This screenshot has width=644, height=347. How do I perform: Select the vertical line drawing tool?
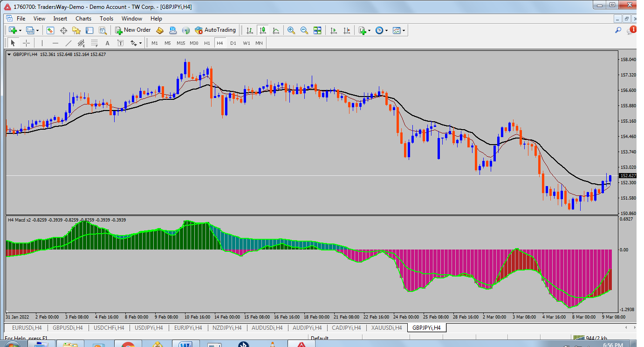coord(42,43)
